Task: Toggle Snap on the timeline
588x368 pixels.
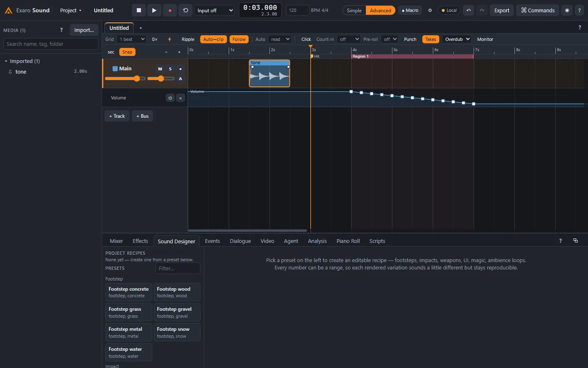Action: tap(127, 52)
